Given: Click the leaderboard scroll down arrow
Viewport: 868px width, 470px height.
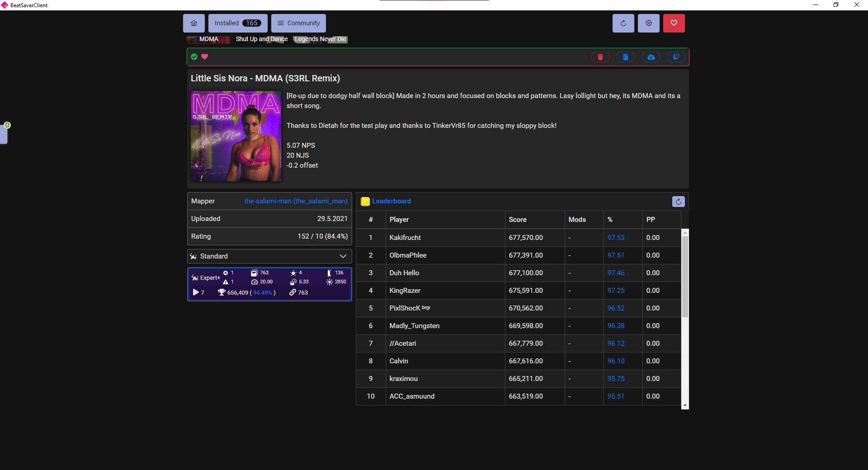Looking at the screenshot, I should pyautogui.click(x=685, y=406).
